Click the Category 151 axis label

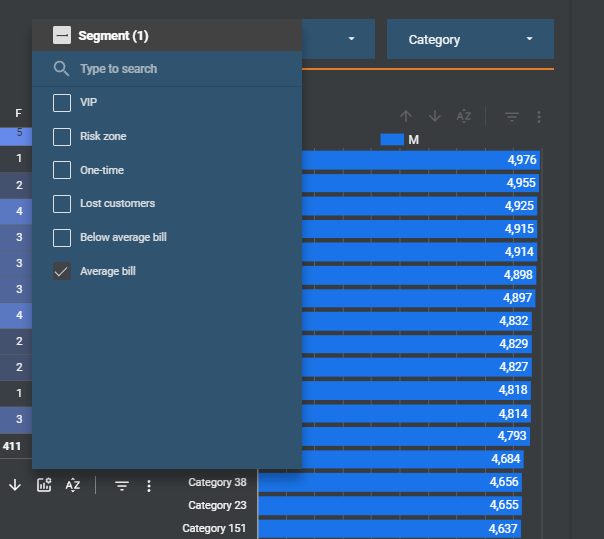click(x=214, y=528)
